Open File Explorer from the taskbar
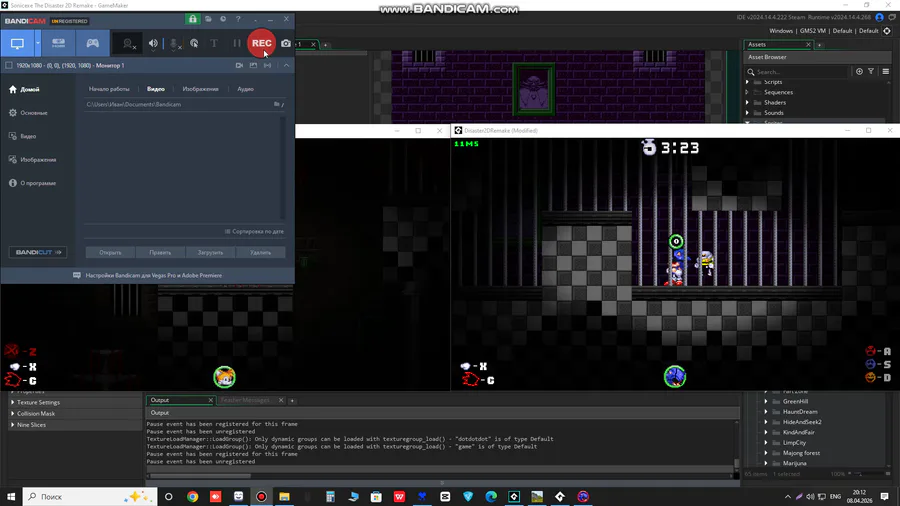Screen dimensions: 900x506 pos(284,497)
